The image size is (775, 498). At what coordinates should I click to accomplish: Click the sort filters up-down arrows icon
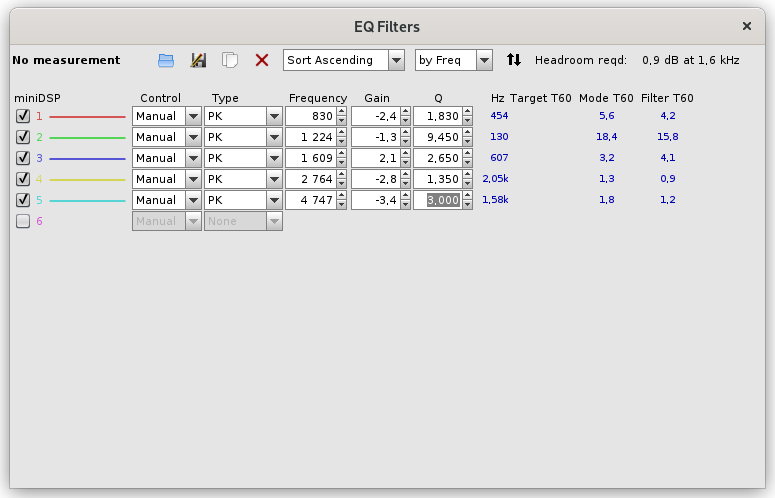[x=514, y=60]
